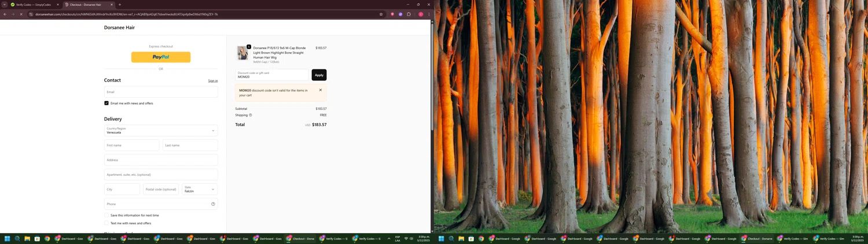View site information icon in address bar
Image resolution: width=868 pixels, height=244 pixels.
point(31,14)
